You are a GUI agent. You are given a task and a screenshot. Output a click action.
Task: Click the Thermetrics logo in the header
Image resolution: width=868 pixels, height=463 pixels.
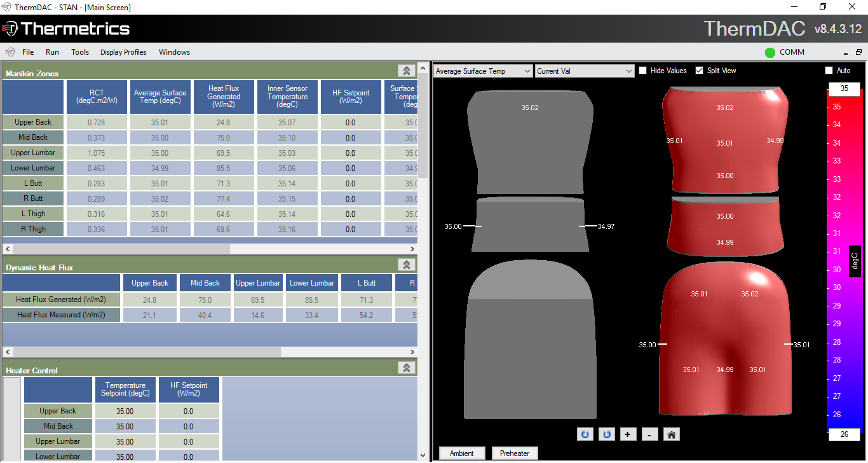pyautogui.click(x=66, y=29)
